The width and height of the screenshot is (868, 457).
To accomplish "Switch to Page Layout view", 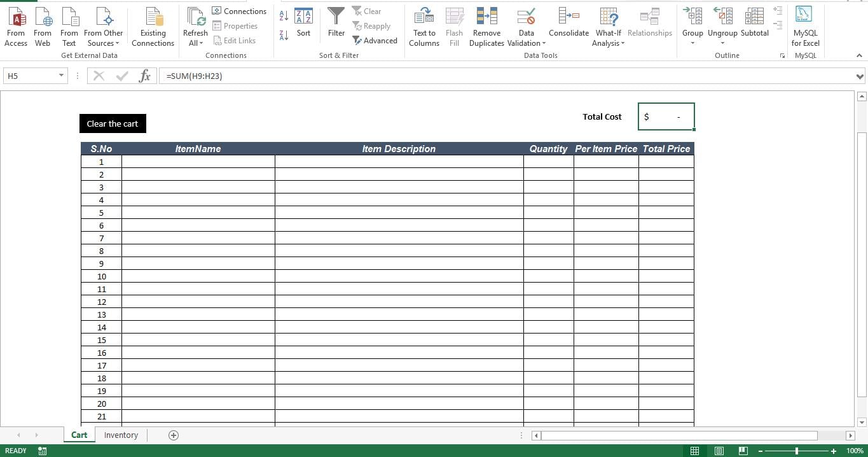I will (719, 451).
